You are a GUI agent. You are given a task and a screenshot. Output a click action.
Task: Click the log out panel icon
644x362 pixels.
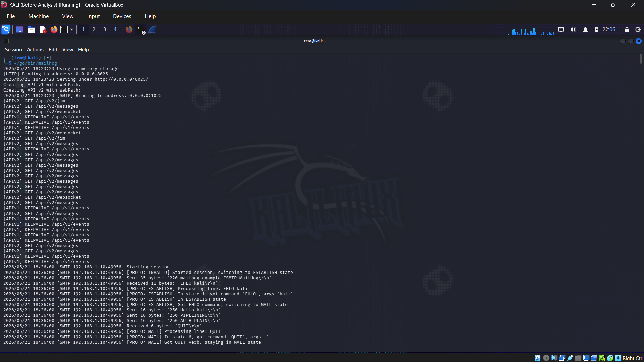pos(638,29)
